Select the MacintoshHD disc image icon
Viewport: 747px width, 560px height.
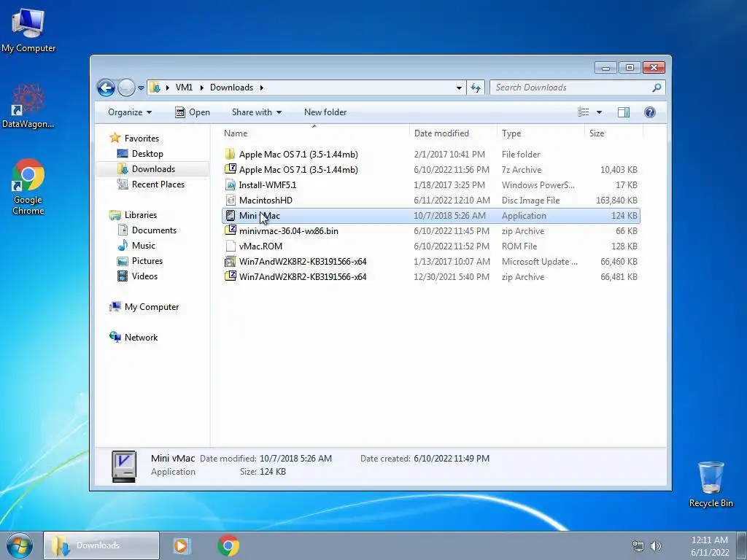point(231,200)
